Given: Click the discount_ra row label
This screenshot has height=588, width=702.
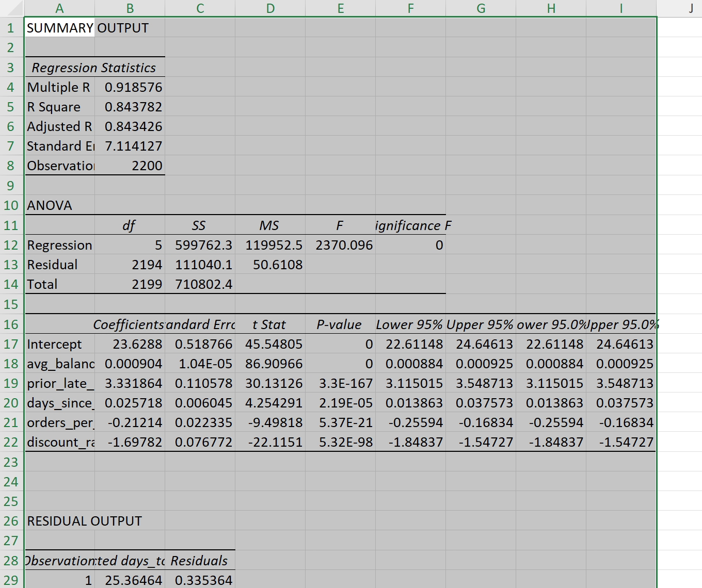Looking at the screenshot, I should point(59,442).
